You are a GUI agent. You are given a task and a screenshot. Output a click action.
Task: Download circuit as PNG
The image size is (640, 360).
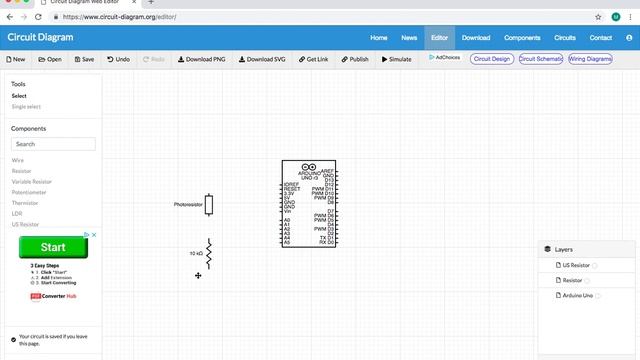[202, 59]
